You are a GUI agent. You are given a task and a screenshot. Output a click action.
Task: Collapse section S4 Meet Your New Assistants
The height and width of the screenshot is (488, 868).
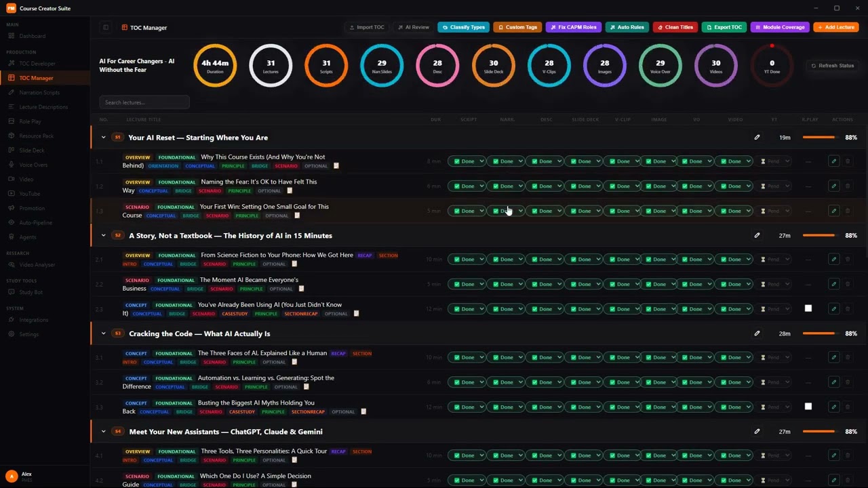pyautogui.click(x=104, y=432)
